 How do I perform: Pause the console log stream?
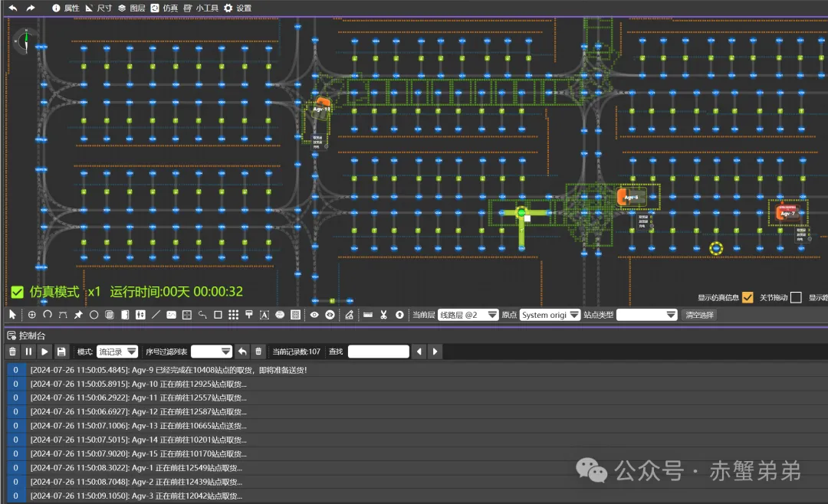[x=28, y=352]
